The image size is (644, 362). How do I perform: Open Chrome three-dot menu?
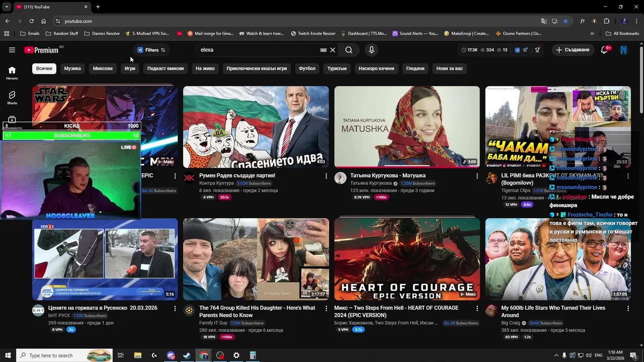pos(636,21)
